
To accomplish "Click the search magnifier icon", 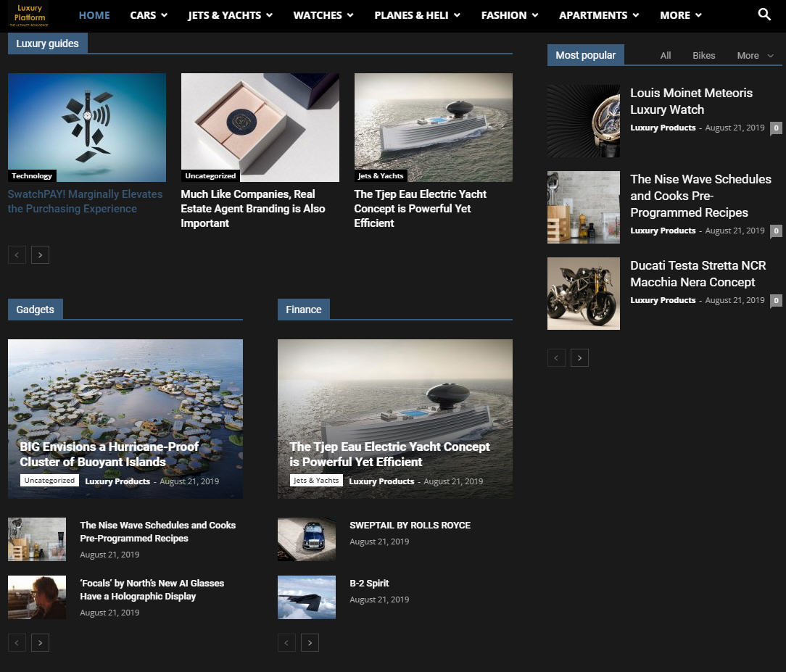I will (764, 14).
